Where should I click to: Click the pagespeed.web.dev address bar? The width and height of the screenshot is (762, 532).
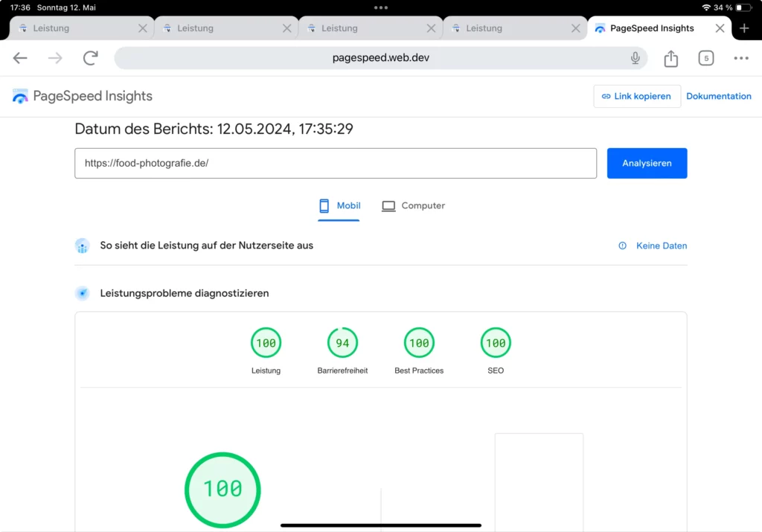pyautogui.click(x=380, y=58)
